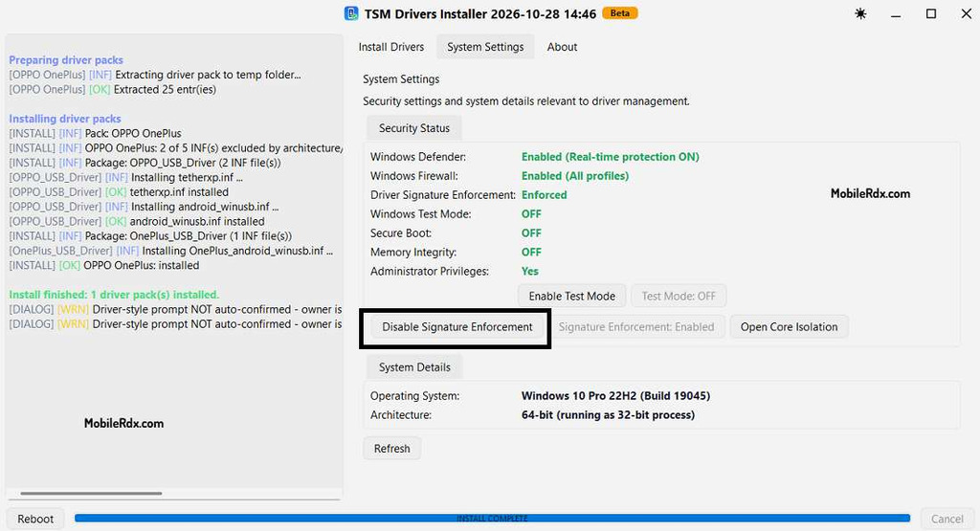980x531 pixels.
Task: Select the Security Status section header
Action: 413,128
